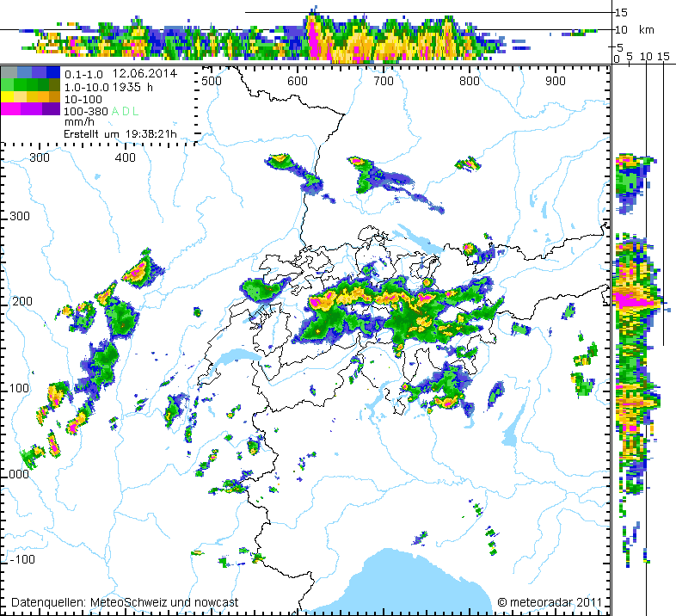Image resolution: width=676 pixels, height=616 pixels.
Task: Select the gray 0.1-1.0 legend swatch
Action: click(9, 72)
